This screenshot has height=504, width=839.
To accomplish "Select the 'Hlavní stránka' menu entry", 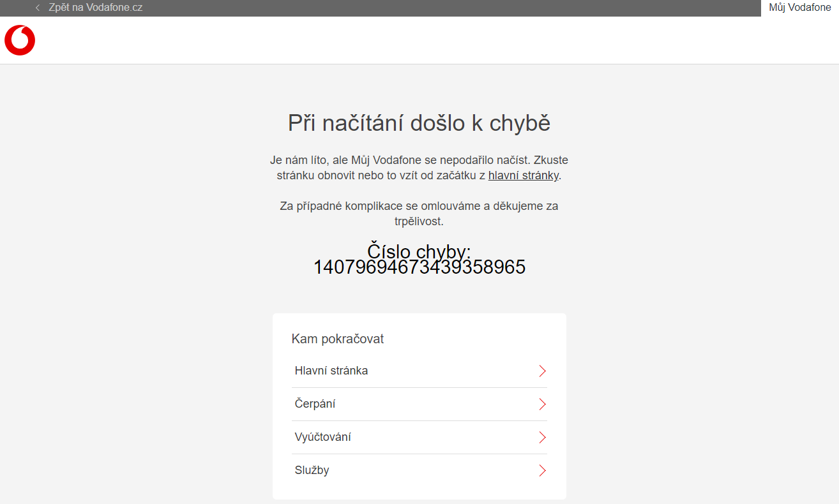I will click(331, 371).
